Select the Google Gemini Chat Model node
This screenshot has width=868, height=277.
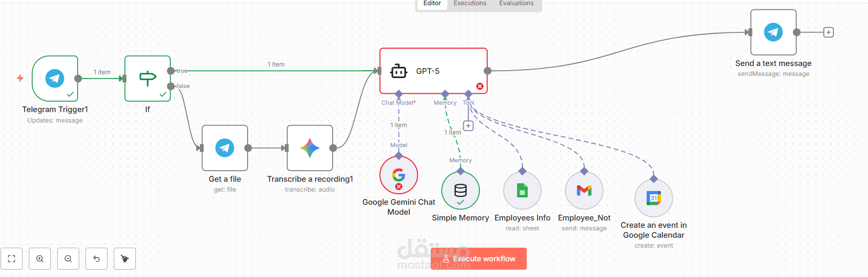pos(399,175)
